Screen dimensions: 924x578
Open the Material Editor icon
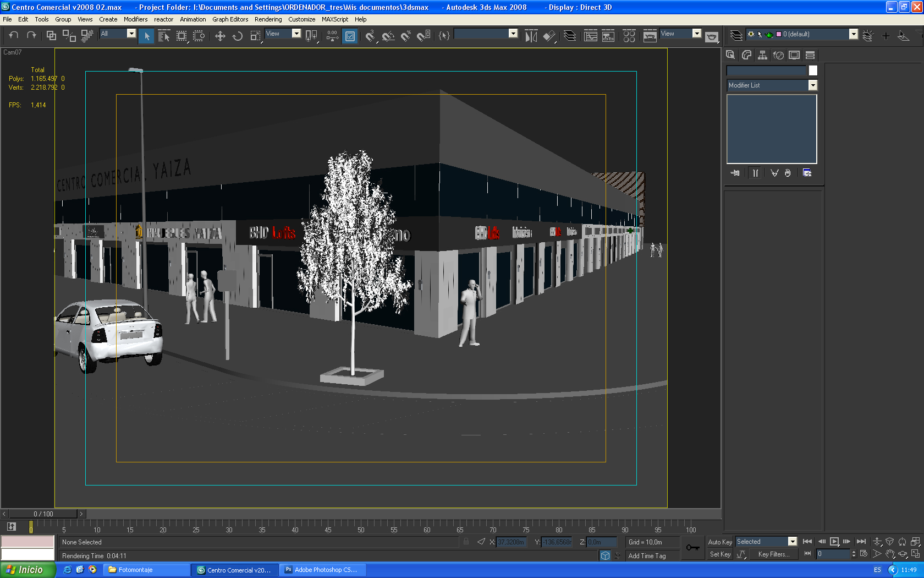(x=629, y=36)
